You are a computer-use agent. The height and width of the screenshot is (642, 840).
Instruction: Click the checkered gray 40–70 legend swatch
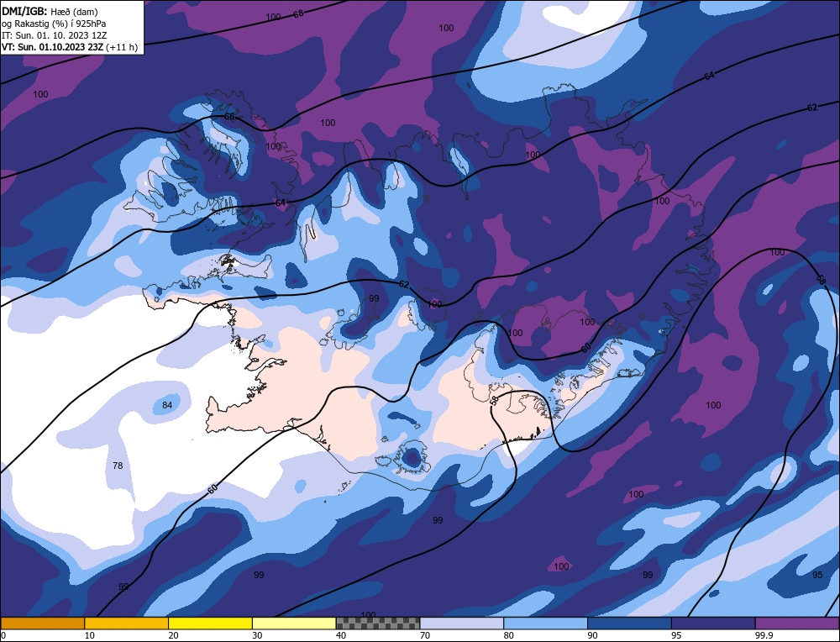point(378,623)
